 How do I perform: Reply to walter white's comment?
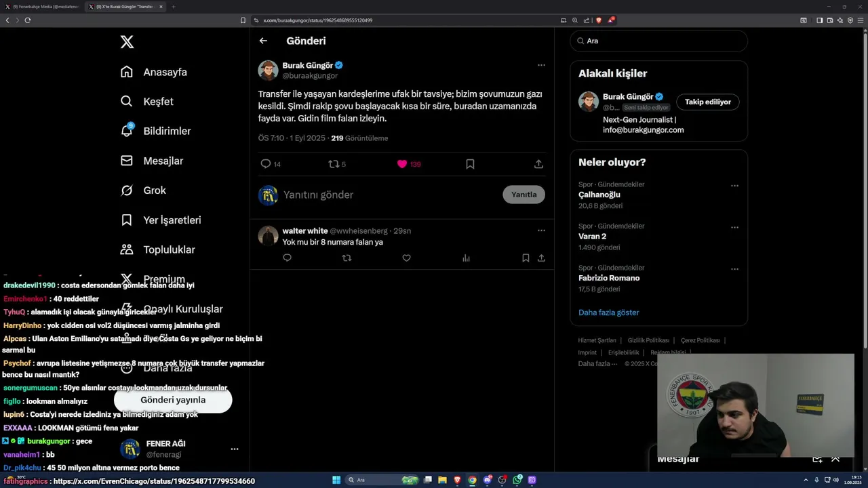287,258
